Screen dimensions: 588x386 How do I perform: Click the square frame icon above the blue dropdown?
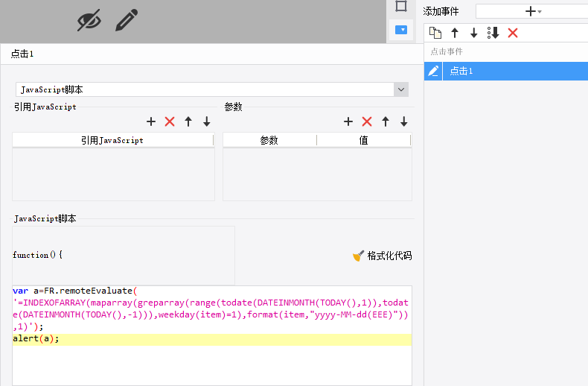pyautogui.click(x=401, y=6)
